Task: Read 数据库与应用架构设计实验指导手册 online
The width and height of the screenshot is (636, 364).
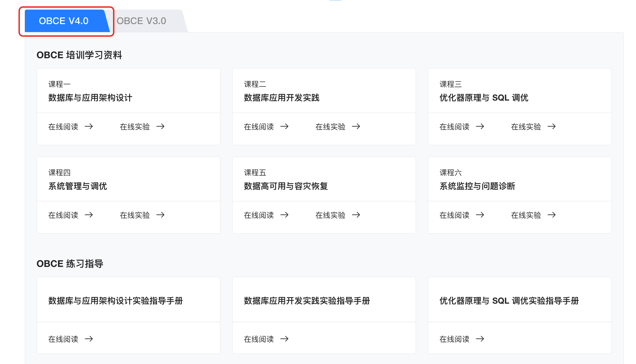Action: coord(63,339)
